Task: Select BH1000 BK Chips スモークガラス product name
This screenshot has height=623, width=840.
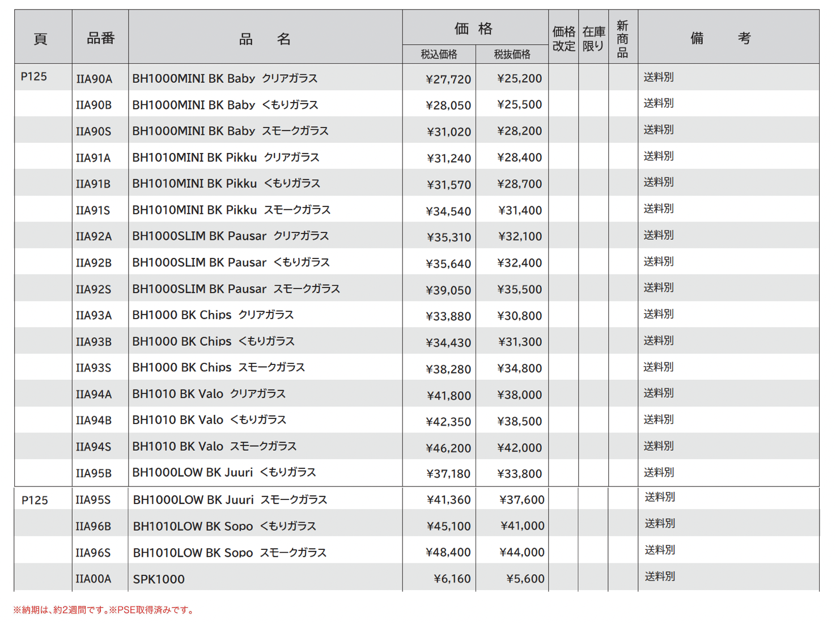Action: pyautogui.click(x=218, y=368)
